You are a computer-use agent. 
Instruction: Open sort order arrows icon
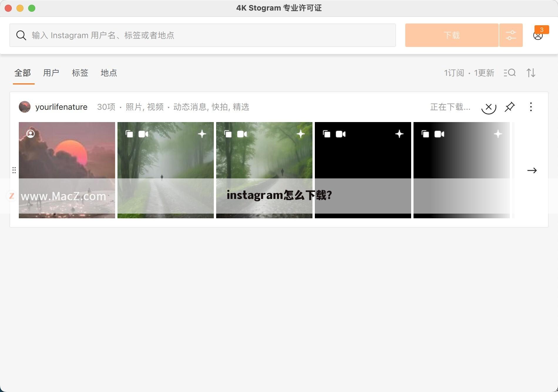[x=531, y=73]
